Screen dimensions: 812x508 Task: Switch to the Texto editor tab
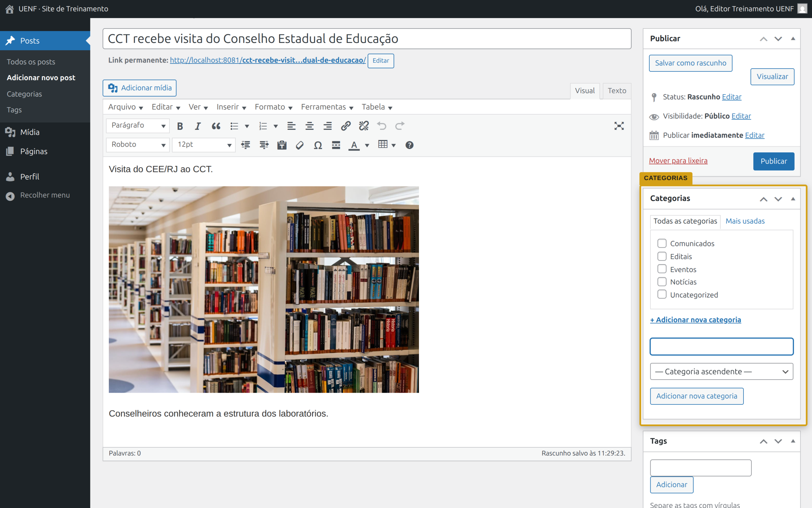617,91
